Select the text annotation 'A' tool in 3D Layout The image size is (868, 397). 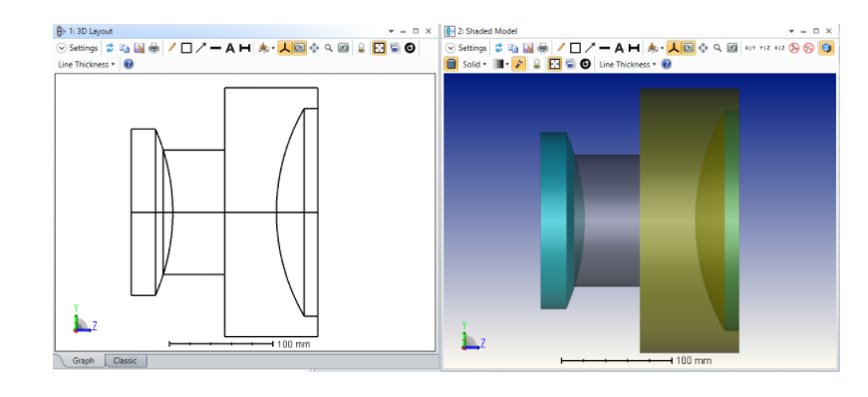pos(230,48)
